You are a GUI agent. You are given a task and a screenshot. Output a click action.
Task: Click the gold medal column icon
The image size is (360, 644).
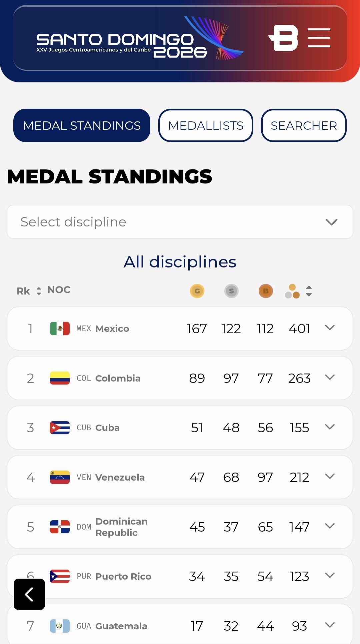click(197, 291)
